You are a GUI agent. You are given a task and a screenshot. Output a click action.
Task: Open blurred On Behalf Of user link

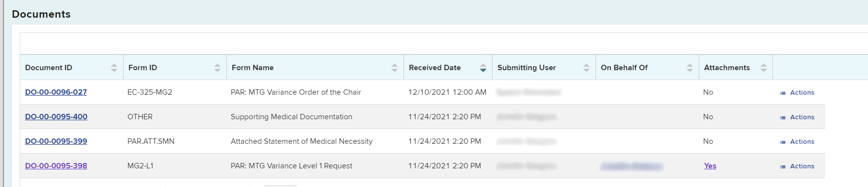click(x=632, y=166)
